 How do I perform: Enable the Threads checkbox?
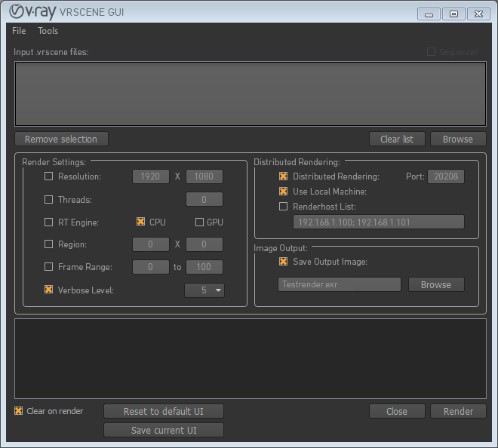point(48,199)
